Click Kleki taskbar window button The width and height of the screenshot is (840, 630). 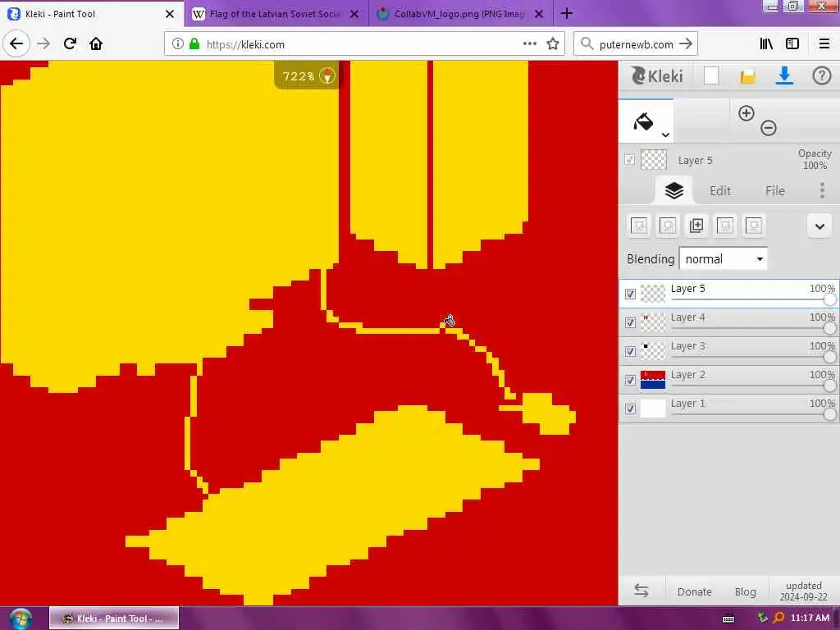[x=114, y=619]
